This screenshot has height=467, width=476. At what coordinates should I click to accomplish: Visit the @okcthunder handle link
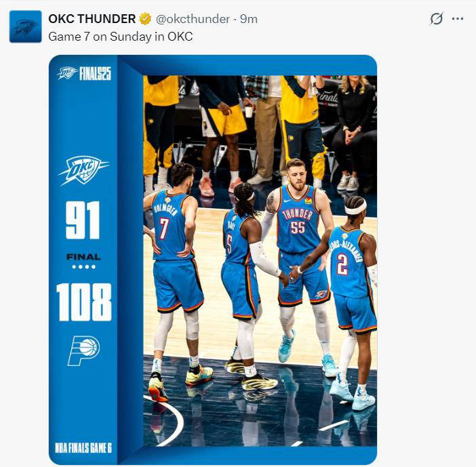tap(193, 19)
